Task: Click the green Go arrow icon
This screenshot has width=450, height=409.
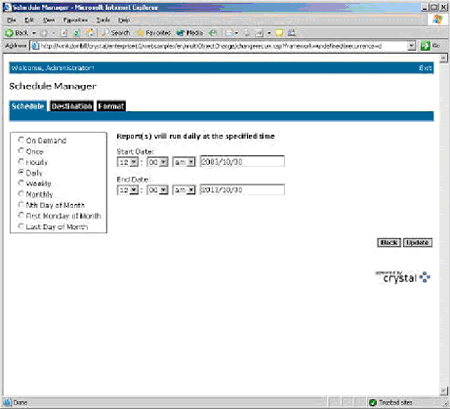Action: pyautogui.click(x=425, y=46)
